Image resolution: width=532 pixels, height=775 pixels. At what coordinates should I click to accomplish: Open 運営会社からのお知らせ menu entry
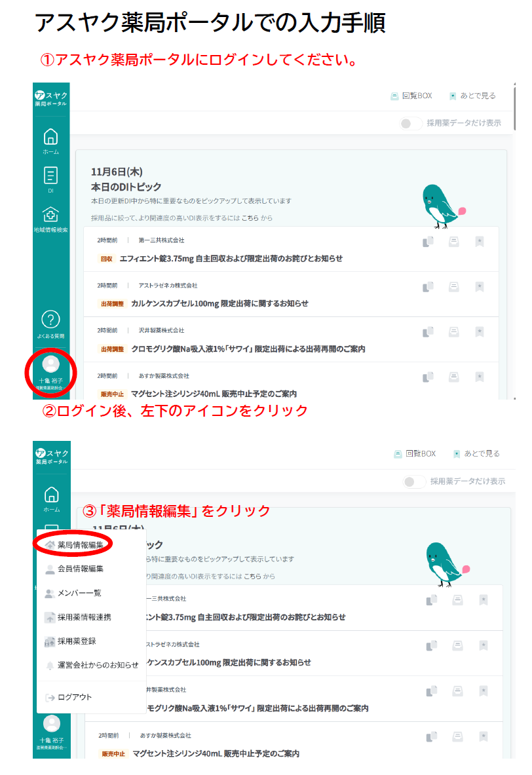coord(98,665)
